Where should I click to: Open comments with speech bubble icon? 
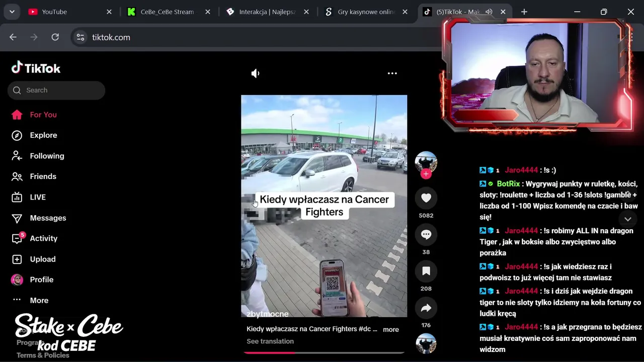[426, 235]
